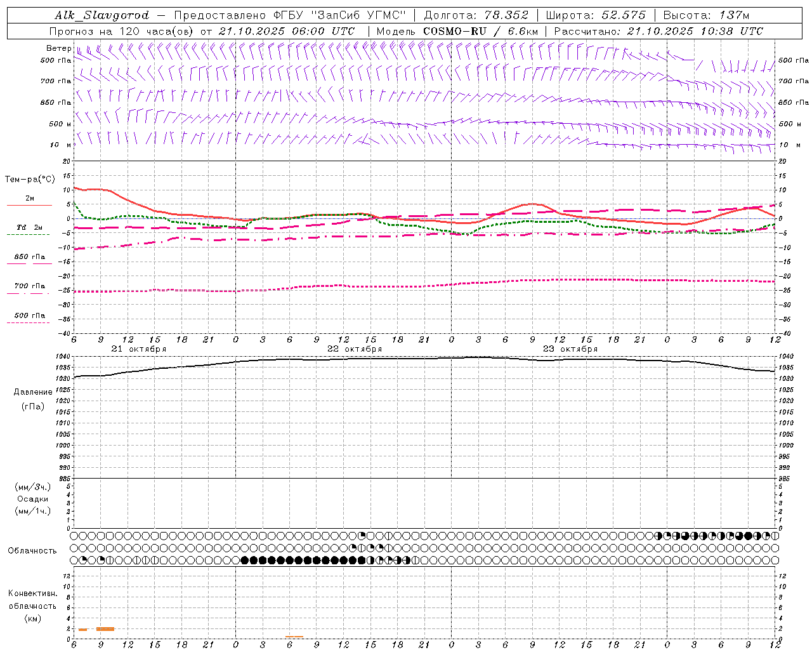Click the 700 гПа temperature legend entry
This screenshot has height=650, width=812.
click(30, 286)
